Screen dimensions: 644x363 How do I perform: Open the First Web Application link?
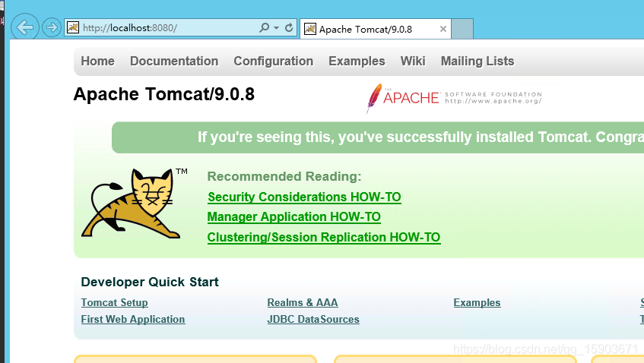(132, 319)
